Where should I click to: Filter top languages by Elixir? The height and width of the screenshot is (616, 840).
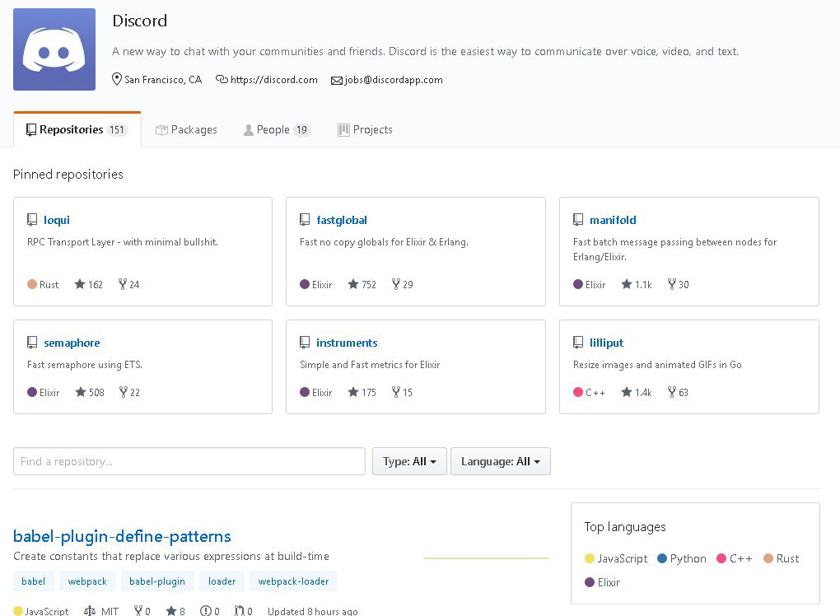[603, 582]
